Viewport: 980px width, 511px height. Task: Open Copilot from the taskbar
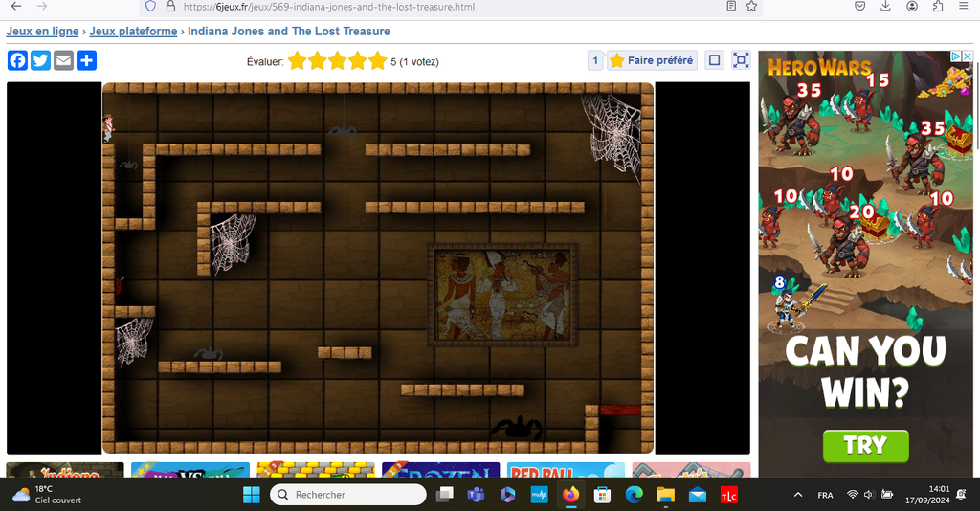click(507, 495)
